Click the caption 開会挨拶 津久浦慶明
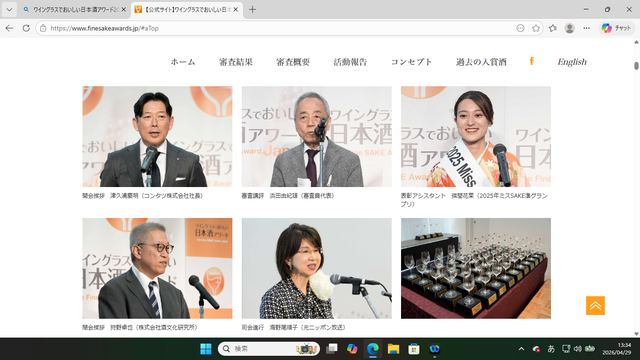The width and height of the screenshot is (640, 360). 142,196
